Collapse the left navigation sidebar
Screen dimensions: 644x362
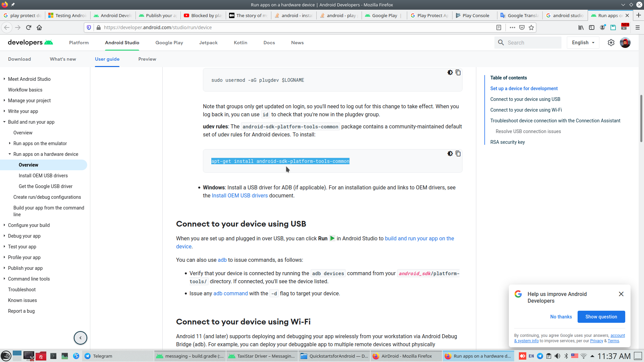80,338
